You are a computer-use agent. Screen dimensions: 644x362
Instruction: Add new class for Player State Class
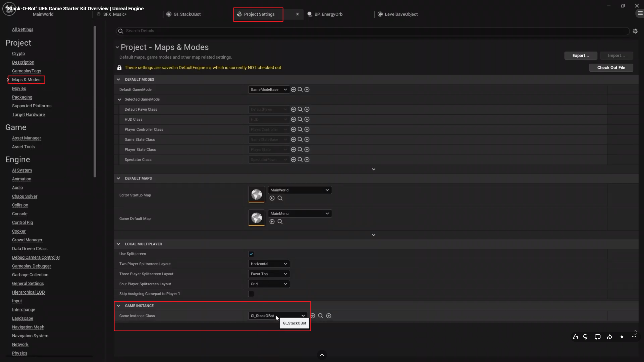(x=307, y=150)
